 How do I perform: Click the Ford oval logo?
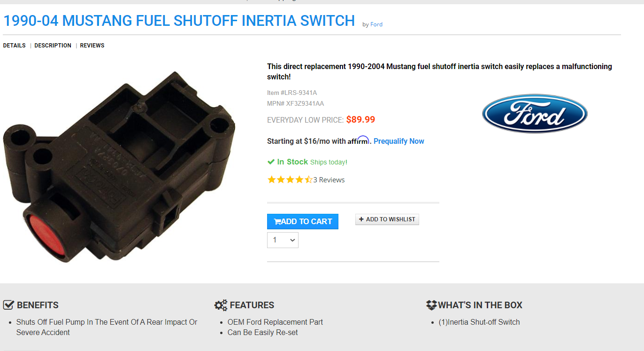coord(535,113)
